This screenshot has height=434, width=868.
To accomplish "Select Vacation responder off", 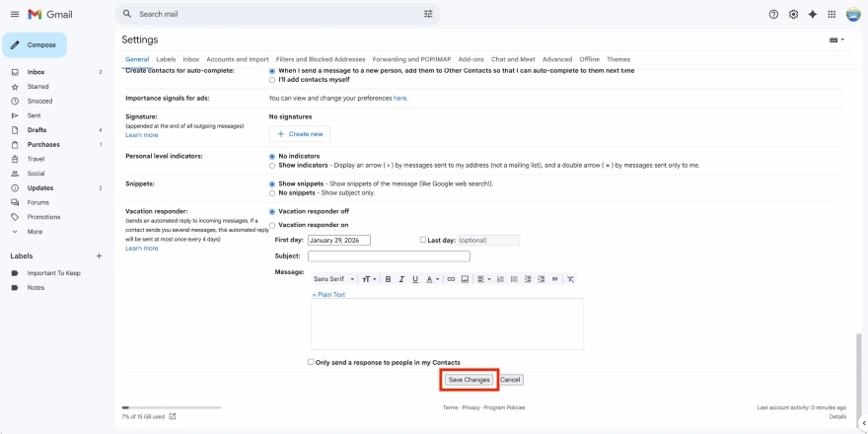I will pos(272,211).
